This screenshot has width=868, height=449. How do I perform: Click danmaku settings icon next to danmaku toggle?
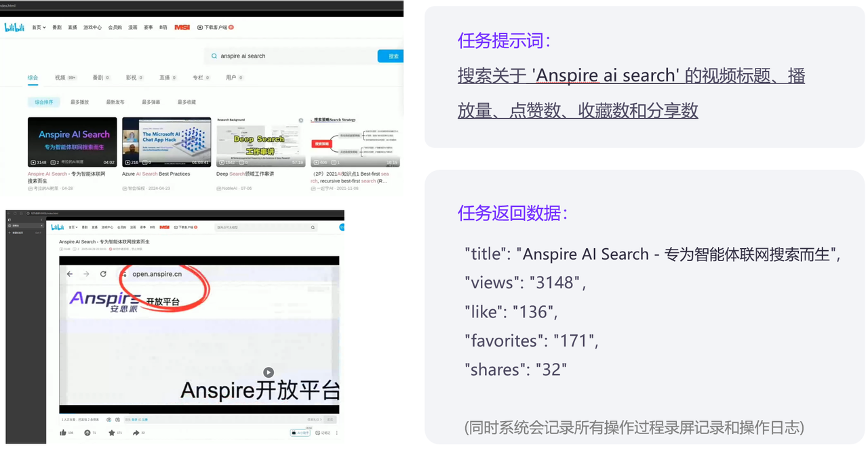click(x=117, y=420)
